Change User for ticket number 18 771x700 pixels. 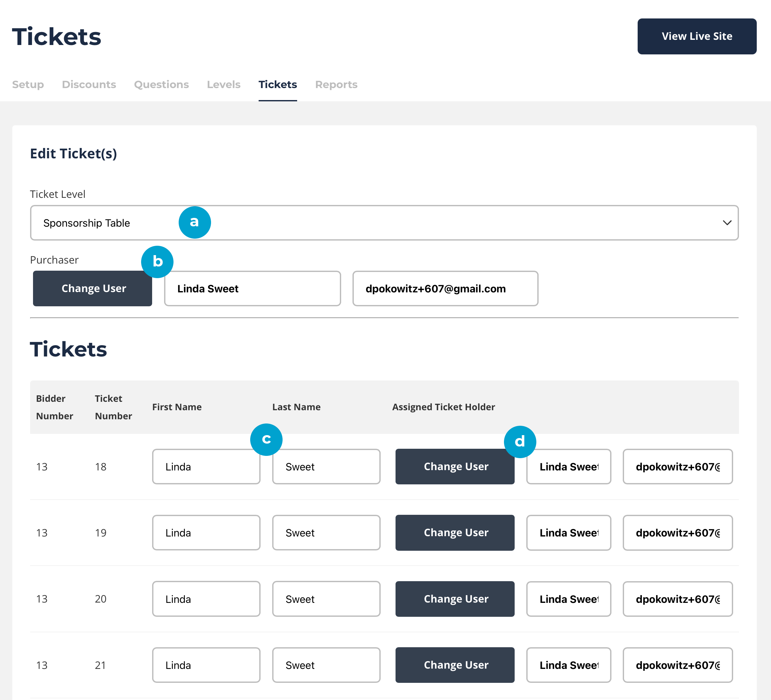455,466
